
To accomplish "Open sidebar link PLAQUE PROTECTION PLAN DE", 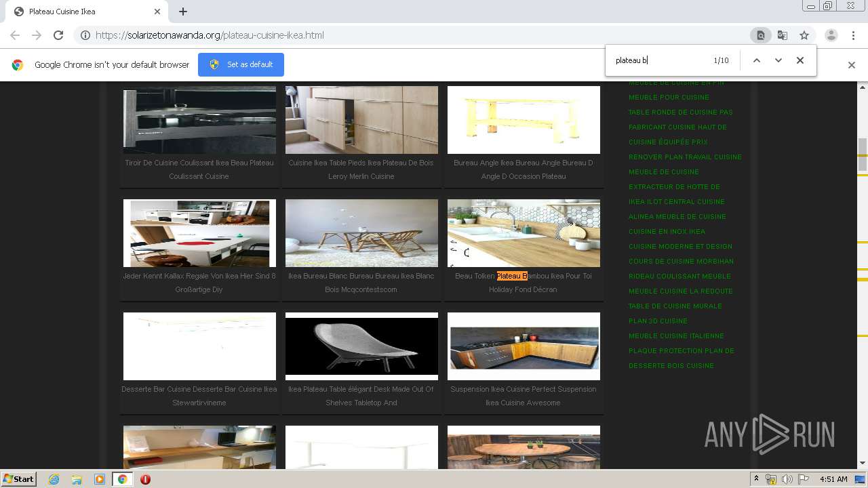I will point(682,351).
